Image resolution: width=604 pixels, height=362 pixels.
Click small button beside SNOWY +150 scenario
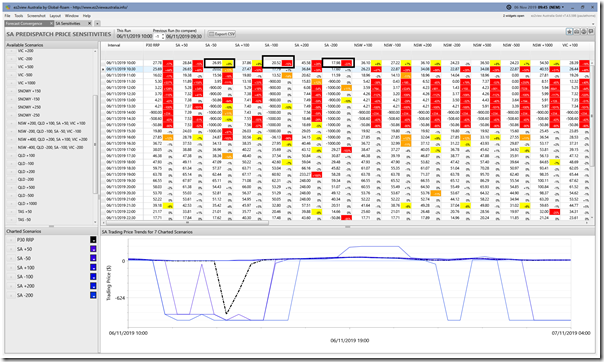click(x=11, y=91)
